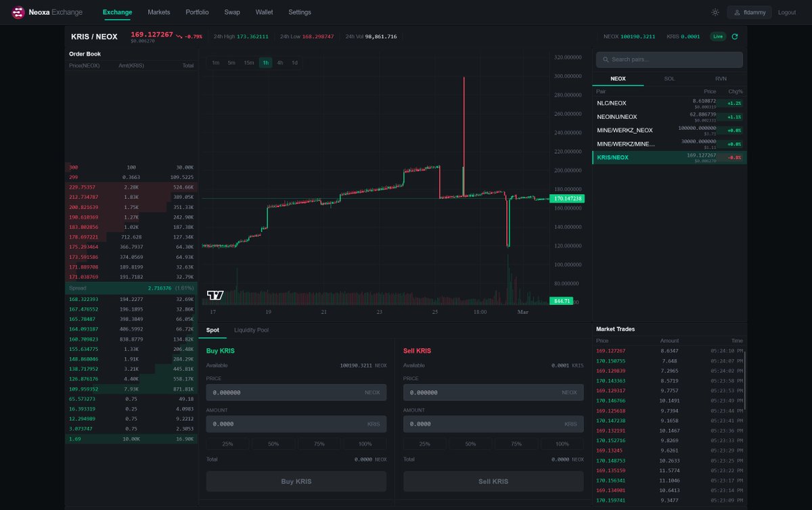Viewport: 812px width, 510px height.
Task: Open the Portfolio page
Action: (198, 12)
